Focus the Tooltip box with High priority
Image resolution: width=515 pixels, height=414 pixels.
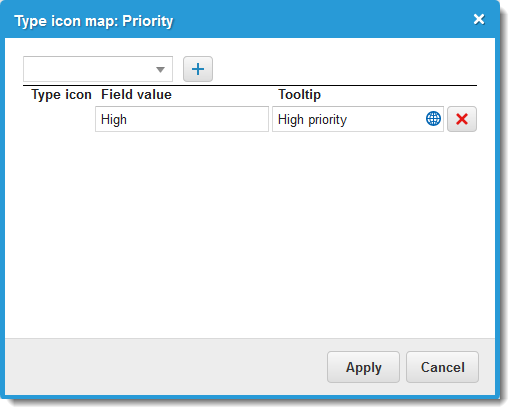click(x=358, y=119)
